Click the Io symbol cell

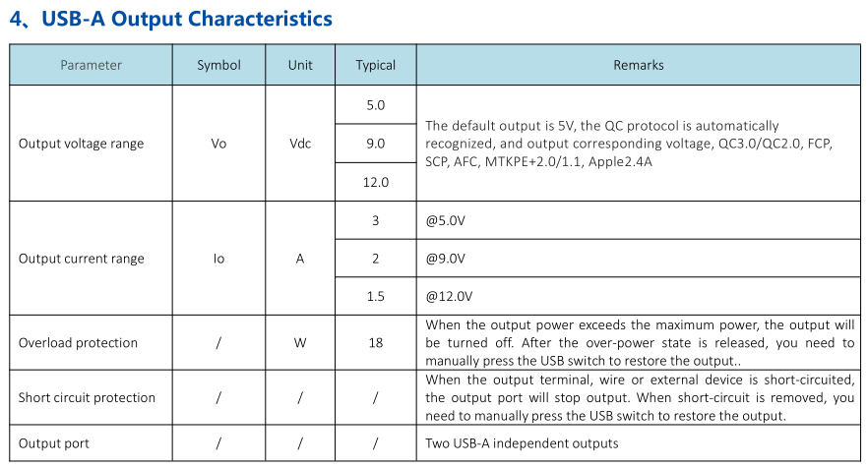tap(218, 259)
